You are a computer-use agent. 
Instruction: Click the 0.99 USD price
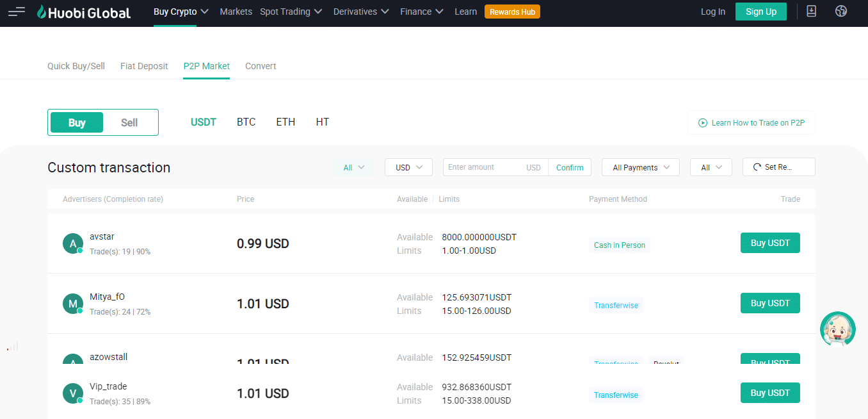coord(263,243)
